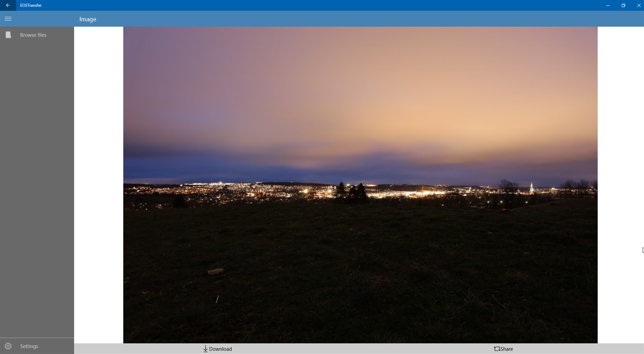The height and width of the screenshot is (354, 644).
Task: Click the Image page title
Action: tap(87, 19)
